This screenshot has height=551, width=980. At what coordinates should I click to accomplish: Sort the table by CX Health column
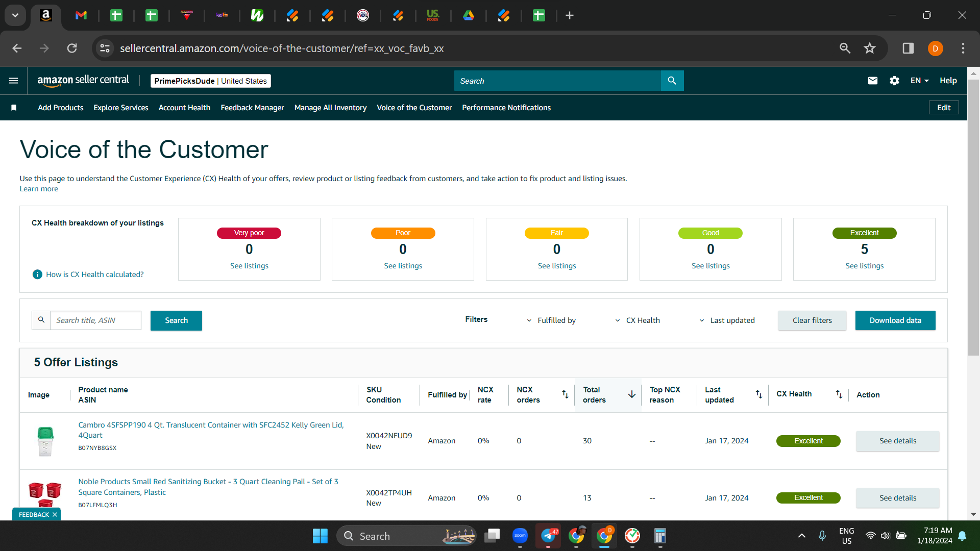click(x=839, y=394)
